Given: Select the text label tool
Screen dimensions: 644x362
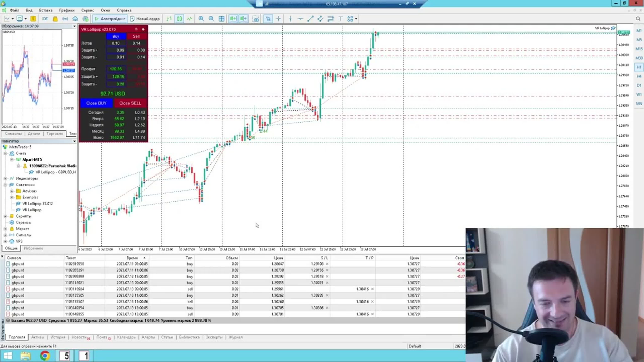Looking at the screenshot, I should [341, 19].
